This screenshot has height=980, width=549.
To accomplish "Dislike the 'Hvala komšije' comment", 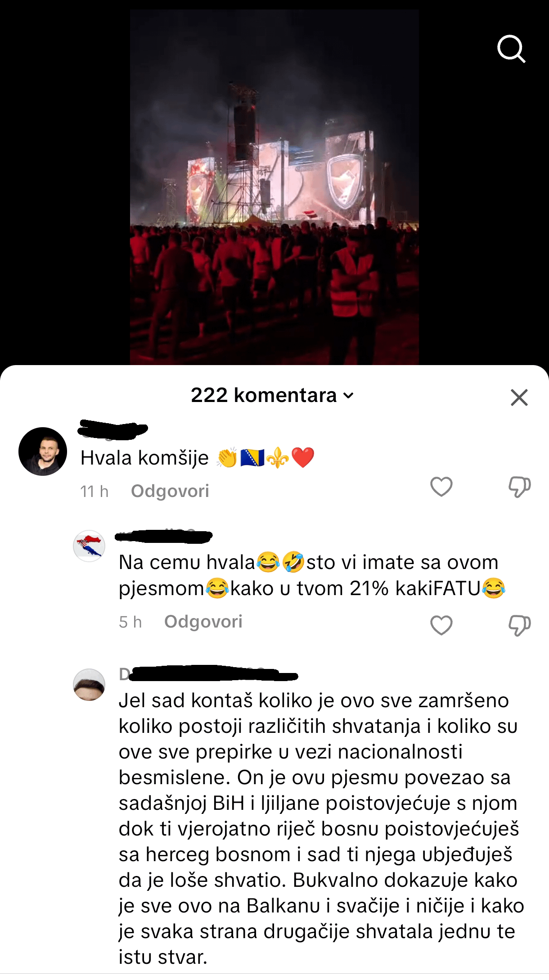I will coord(519,487).
